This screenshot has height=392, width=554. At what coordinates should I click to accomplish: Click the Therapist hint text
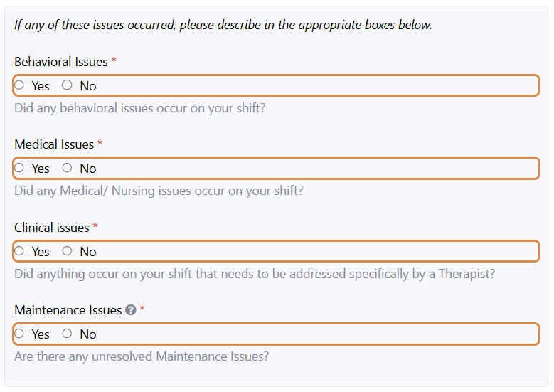pos(255,274)
